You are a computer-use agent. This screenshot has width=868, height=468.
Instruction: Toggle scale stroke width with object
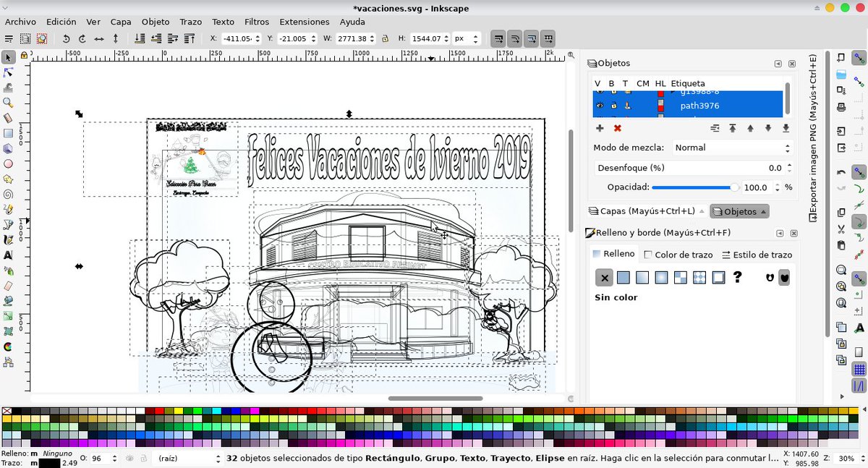[498, 38]
